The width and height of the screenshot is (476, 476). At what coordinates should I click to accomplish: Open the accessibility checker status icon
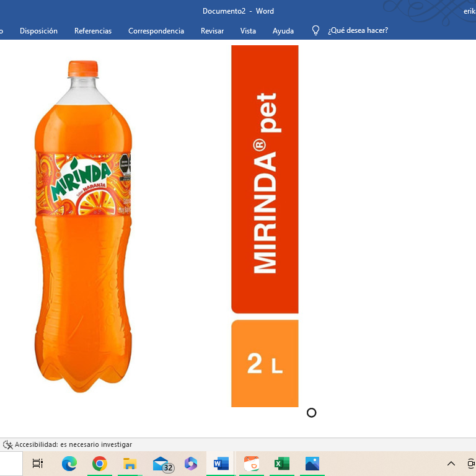click(x=8, y=445)
